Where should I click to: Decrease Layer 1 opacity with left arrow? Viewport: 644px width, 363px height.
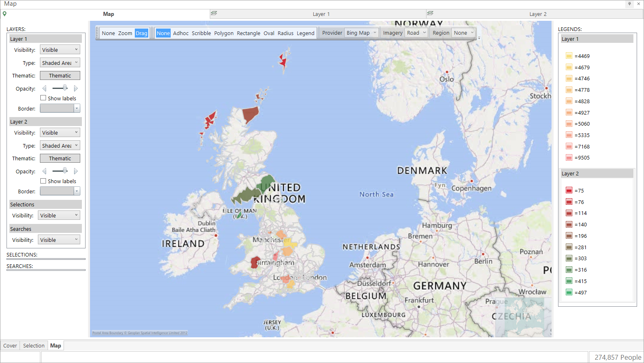[44, 89]
